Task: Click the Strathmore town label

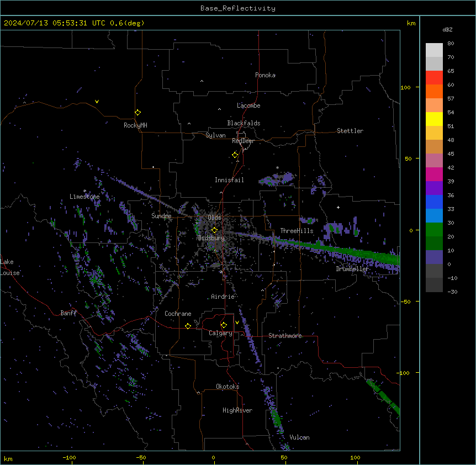Action: point(285,336)
